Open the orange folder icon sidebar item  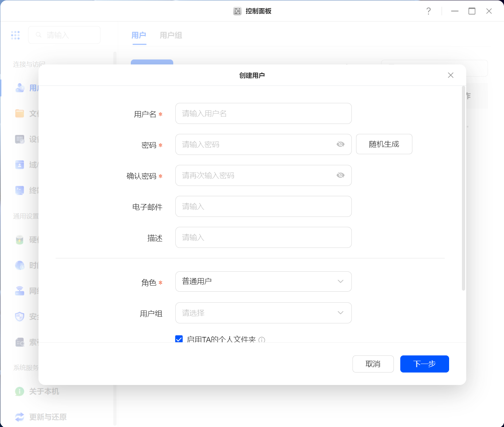point(20,113)
